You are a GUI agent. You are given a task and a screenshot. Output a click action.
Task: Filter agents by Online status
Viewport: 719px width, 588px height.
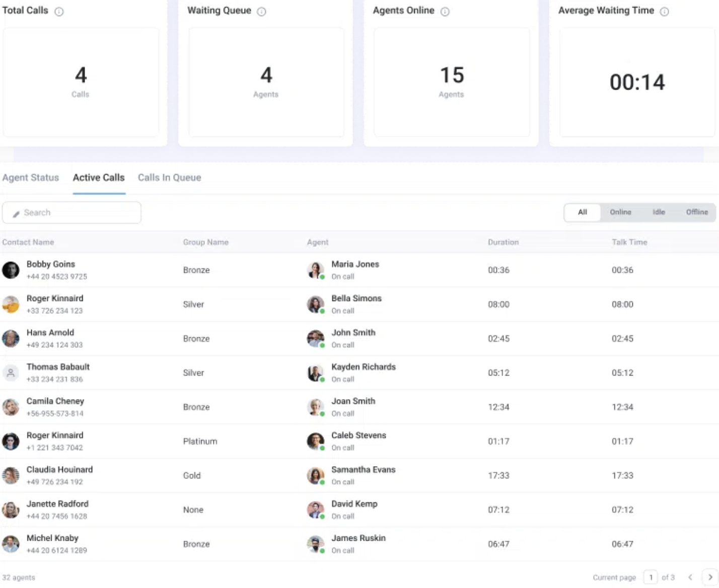click(x=620, y=212)
